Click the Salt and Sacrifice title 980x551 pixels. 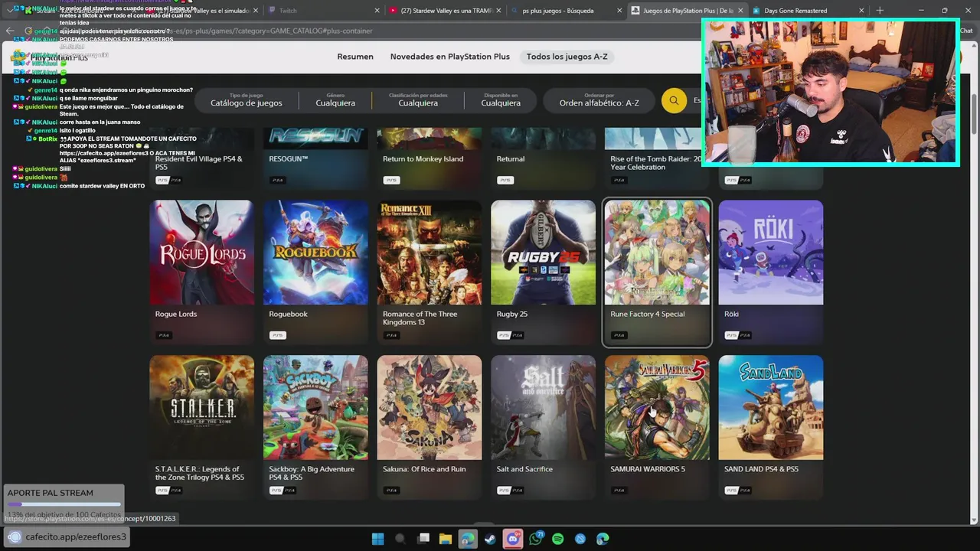click(x=524, y=469)
